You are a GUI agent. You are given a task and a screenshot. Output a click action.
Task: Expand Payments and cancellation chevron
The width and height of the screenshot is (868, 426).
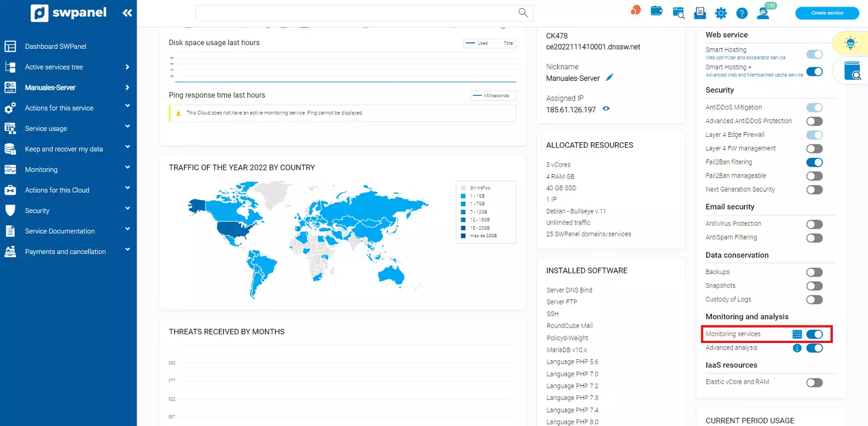[x=127, y=250]
